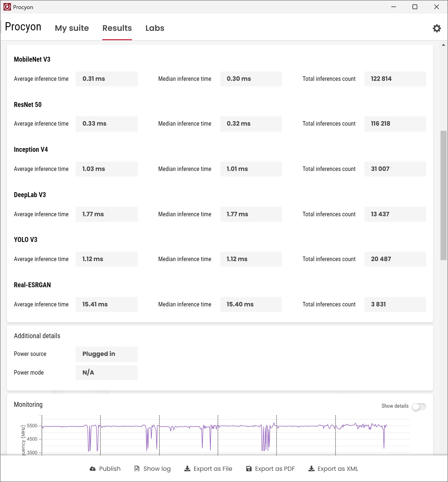Select the Results tab
The width and height of the screenshot is (448, 482).
[x=117, y=28]
